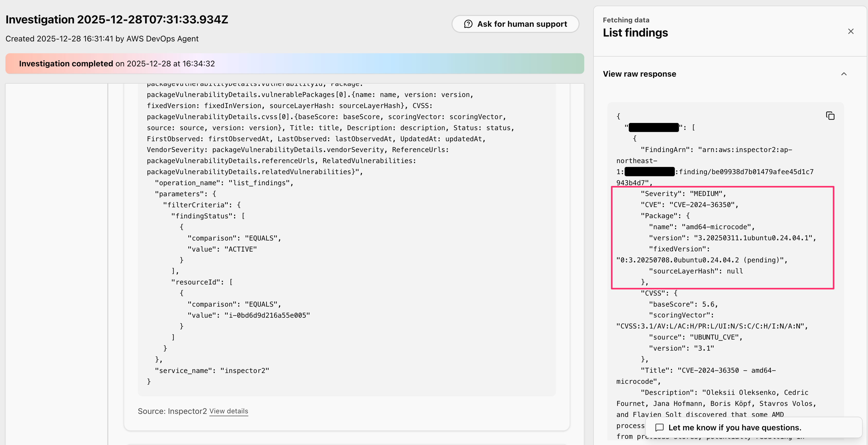Click the investigation title heading
Screen dimensions: 868x445
click(117, 19)
